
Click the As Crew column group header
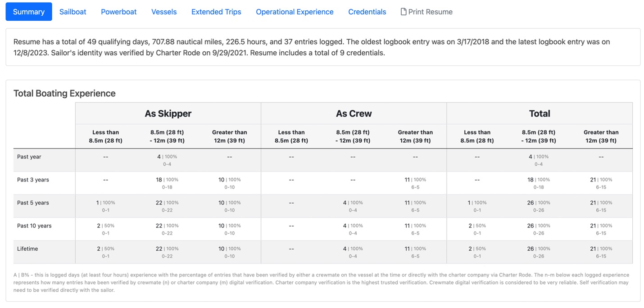click(354, 113)
